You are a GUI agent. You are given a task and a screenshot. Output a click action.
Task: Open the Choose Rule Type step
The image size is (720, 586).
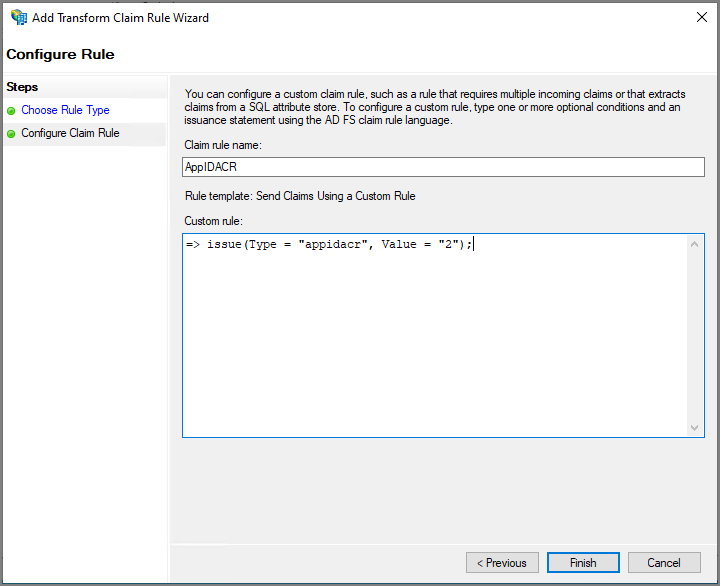(65, 110)
